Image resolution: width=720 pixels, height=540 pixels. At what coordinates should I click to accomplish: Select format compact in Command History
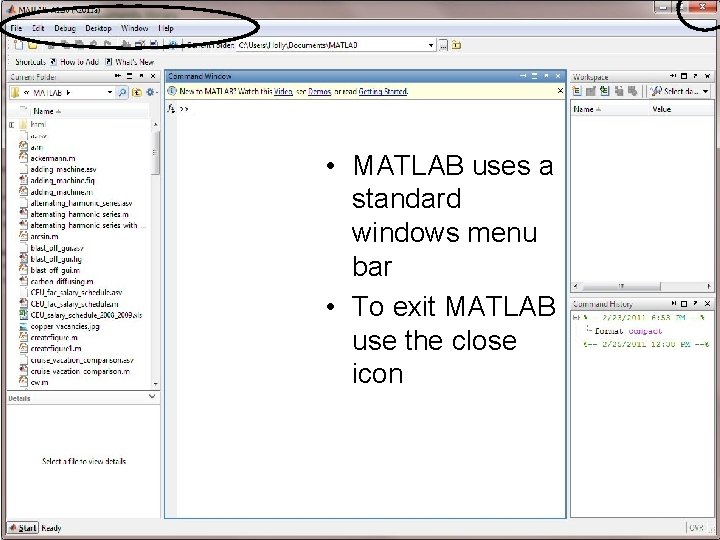628,331
